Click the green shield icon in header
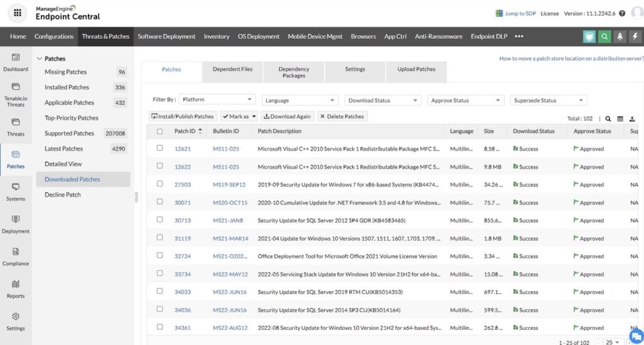This screenshot has height=345, width=644. (589, 36)
